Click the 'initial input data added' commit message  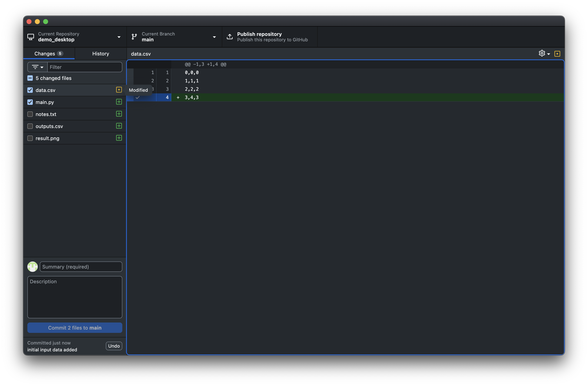tap(52, 350)
